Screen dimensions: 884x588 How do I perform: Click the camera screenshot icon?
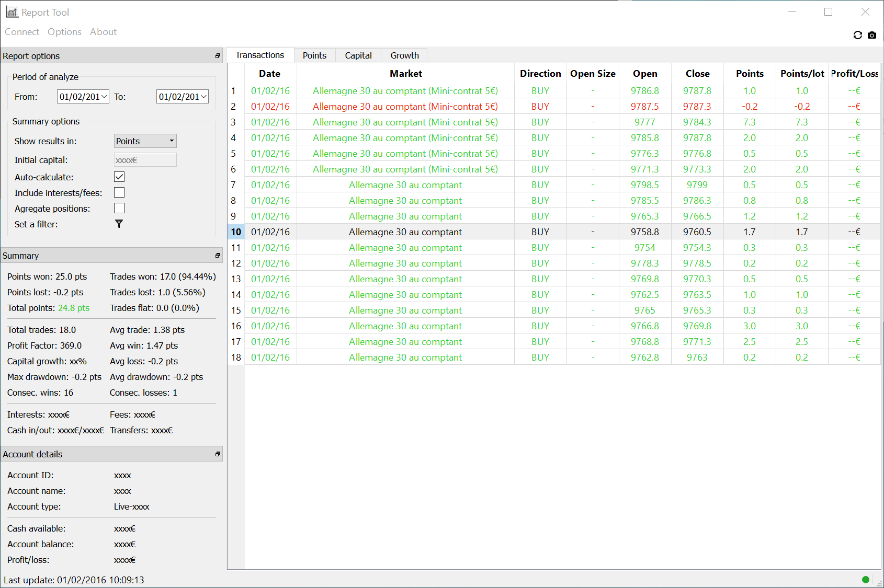click(x=871, y=35)
